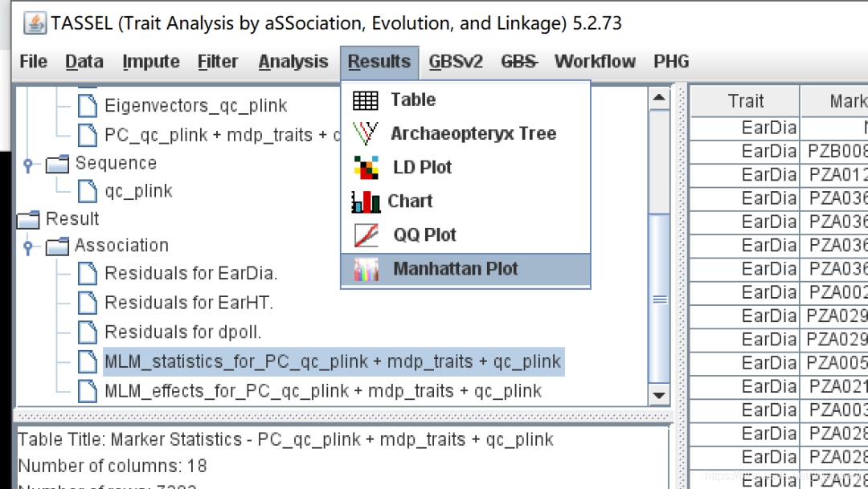Choose Manhattan Plot menu entry
The image size is (868, 489).
coord(465,269)
